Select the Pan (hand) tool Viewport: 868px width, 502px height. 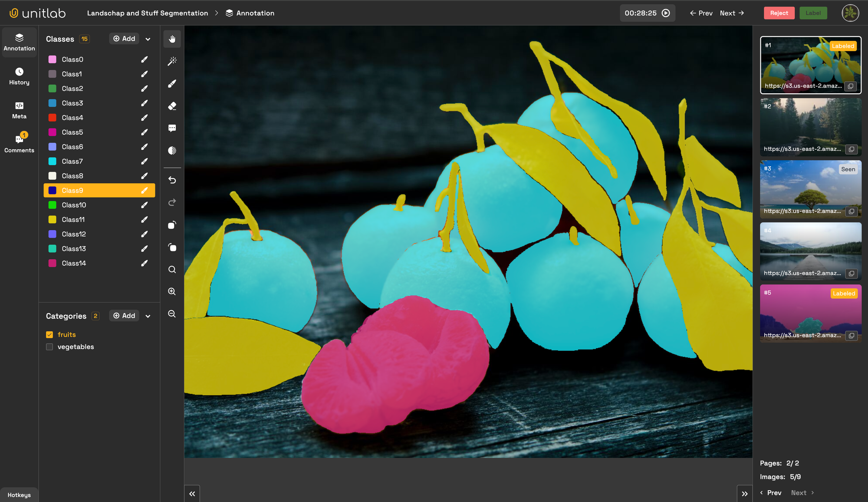pyautogui.click(x=172, y=39)
